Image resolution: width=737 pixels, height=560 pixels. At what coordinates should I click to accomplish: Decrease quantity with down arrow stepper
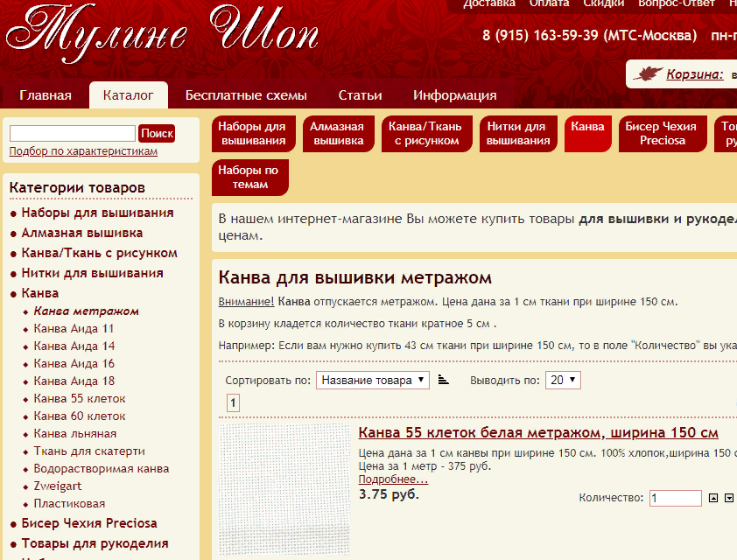coord(729,498)
